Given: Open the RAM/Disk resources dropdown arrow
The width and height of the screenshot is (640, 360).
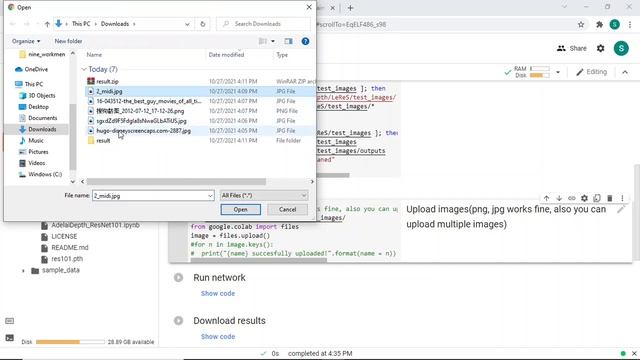Looking at the screenshot, I should click(x=558, y=72).
